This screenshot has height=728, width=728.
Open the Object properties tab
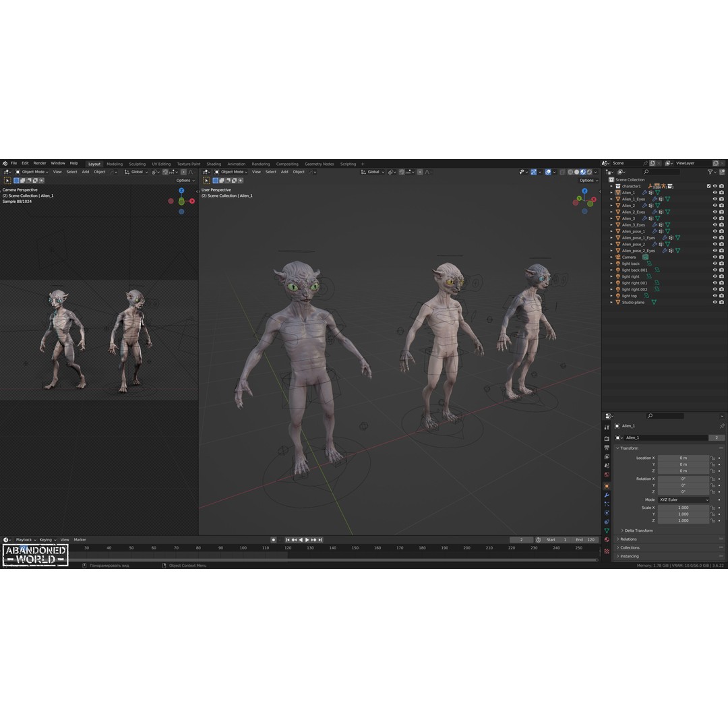pyautogui.click(x=607, y=486)
